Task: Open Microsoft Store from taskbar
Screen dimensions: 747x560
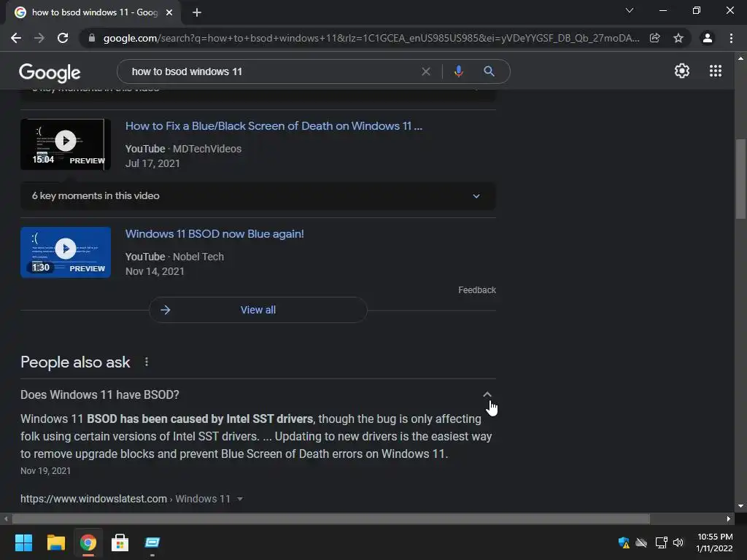Action: pos(120,542)
